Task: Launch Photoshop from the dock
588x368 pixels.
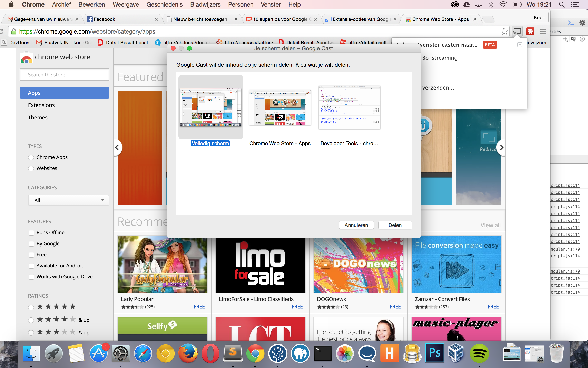Action: [x=434, y=353]
